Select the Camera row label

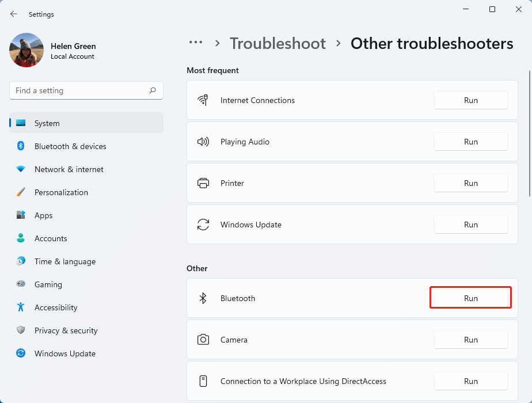(234, 340)
